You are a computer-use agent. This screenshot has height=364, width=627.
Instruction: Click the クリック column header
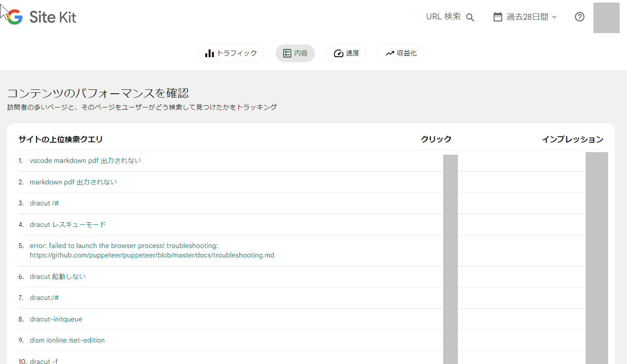coord(436,139)
